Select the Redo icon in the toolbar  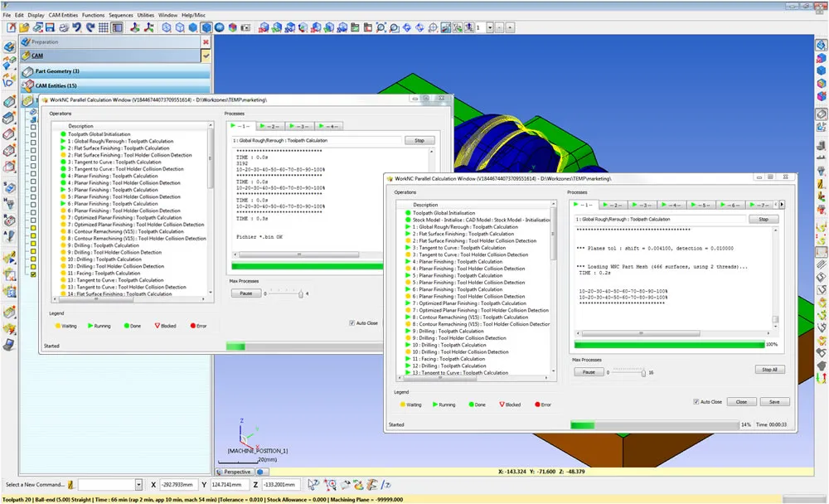click(91, 27)
